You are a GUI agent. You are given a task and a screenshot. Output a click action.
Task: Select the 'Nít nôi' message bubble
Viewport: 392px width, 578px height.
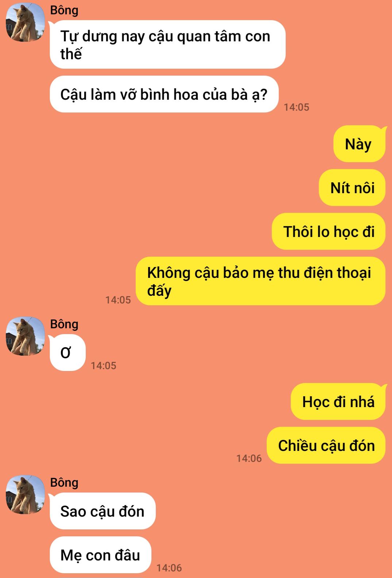click(x=352, y=188)
